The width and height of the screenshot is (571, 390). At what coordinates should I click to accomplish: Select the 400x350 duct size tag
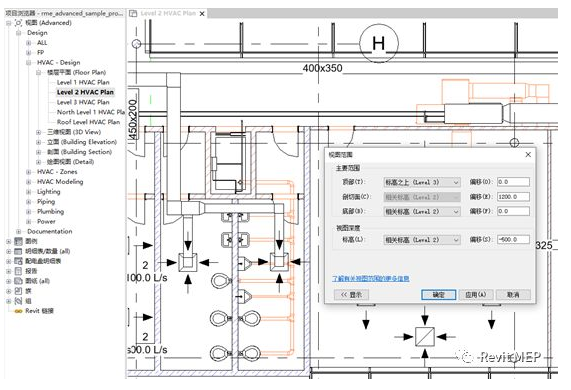pyautogui.click(x=322, y=68)
